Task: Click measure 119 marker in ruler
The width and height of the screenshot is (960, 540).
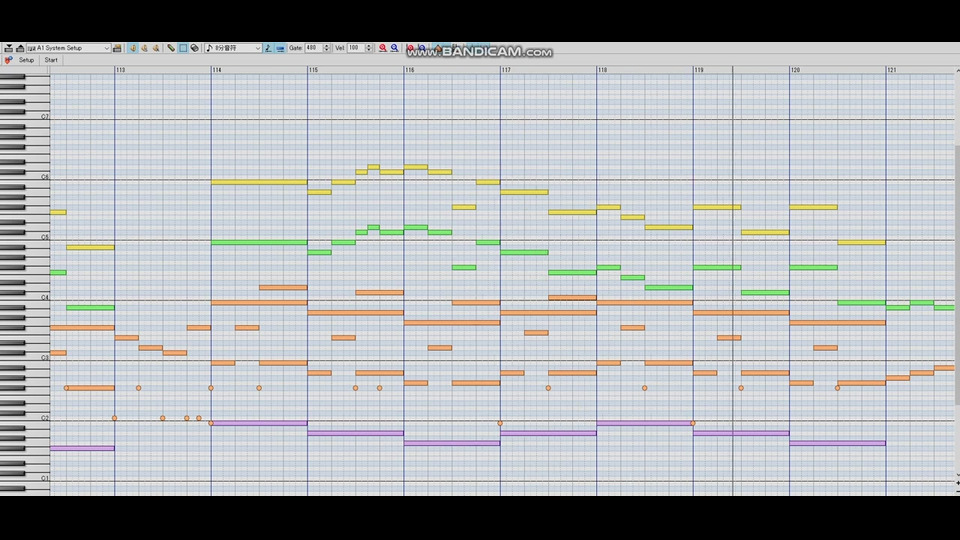Action: (699, 70)
